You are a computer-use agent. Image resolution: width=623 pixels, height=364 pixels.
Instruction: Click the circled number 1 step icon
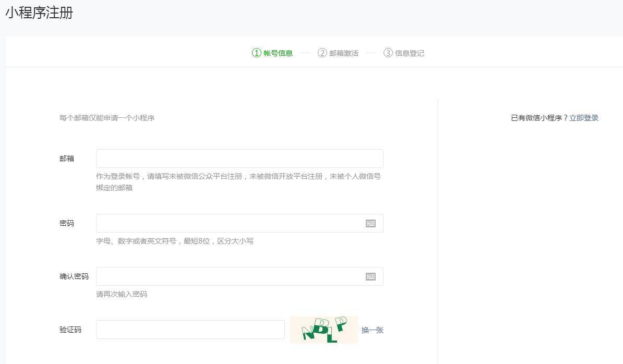257,53
